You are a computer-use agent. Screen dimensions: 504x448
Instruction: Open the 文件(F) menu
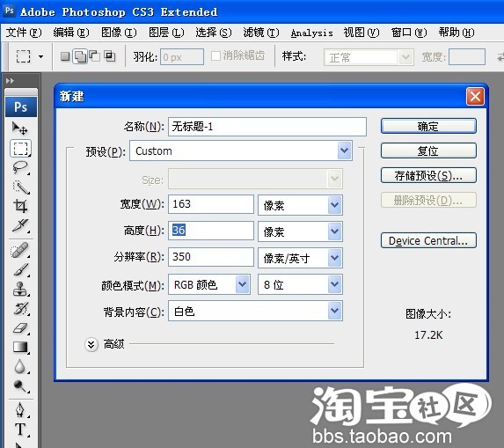(24, 33)
